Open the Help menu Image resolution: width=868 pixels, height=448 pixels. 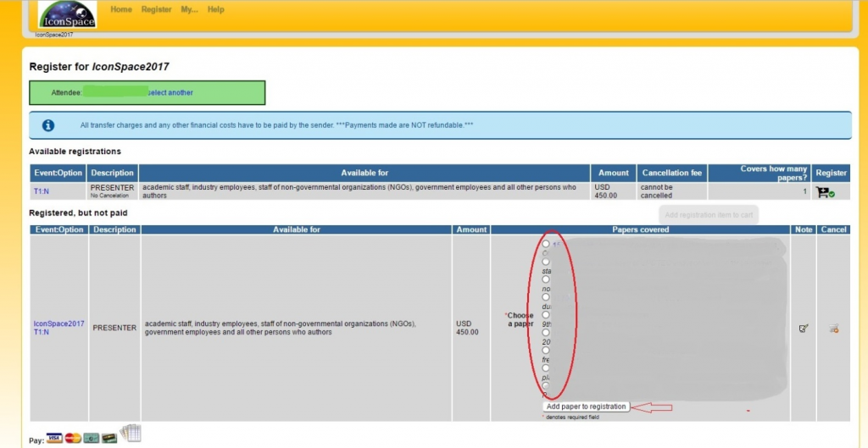point(216,9)
